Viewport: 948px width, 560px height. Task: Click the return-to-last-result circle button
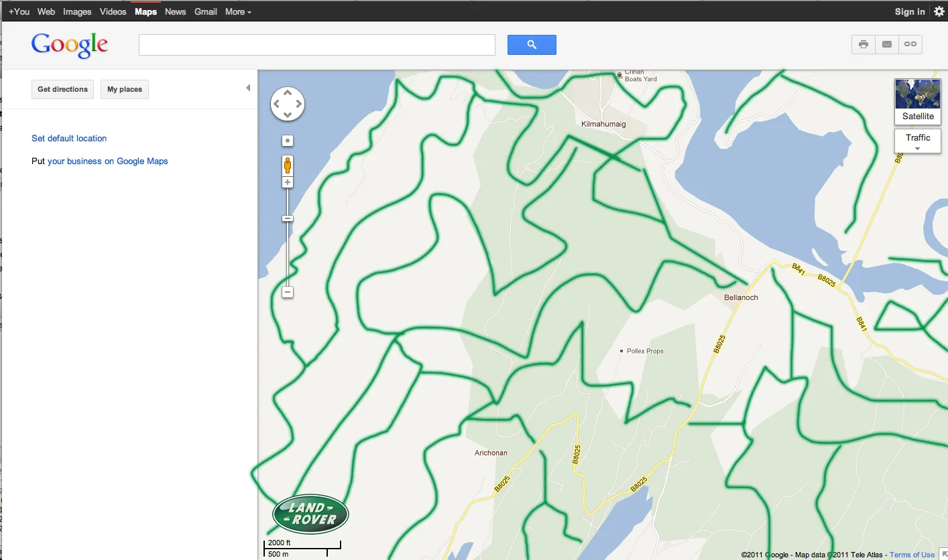click(288, 141)
